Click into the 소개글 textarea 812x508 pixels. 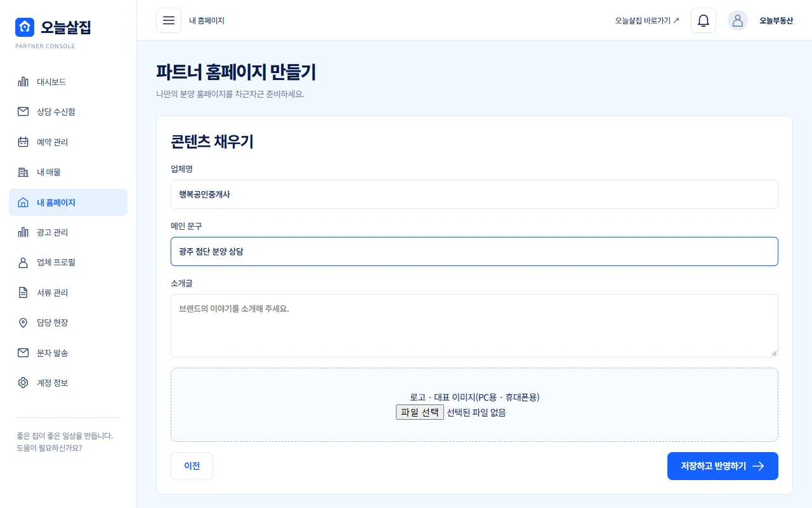point(475,326)
